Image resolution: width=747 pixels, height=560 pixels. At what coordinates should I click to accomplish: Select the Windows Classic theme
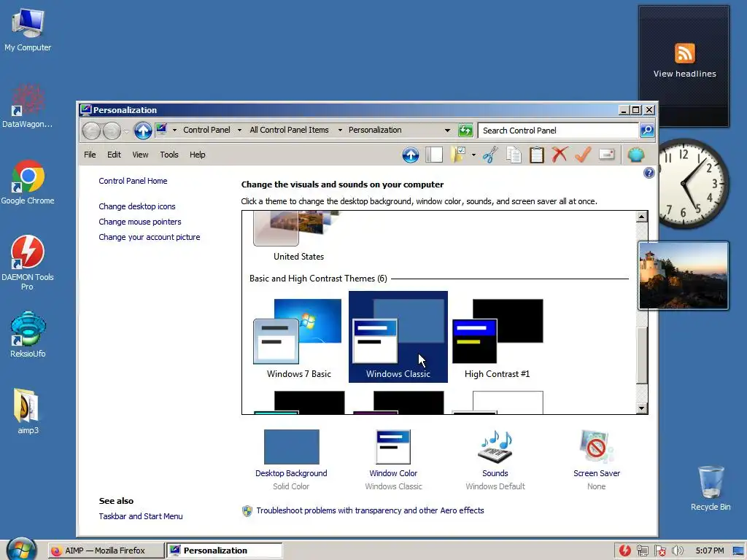pos(398,337)
